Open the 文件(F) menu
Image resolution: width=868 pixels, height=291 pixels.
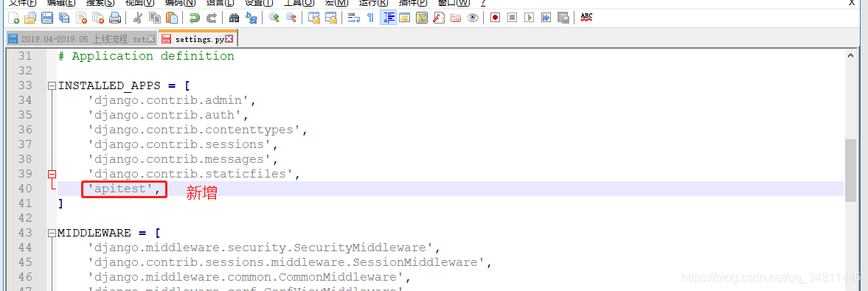click(x=24, y=3)
